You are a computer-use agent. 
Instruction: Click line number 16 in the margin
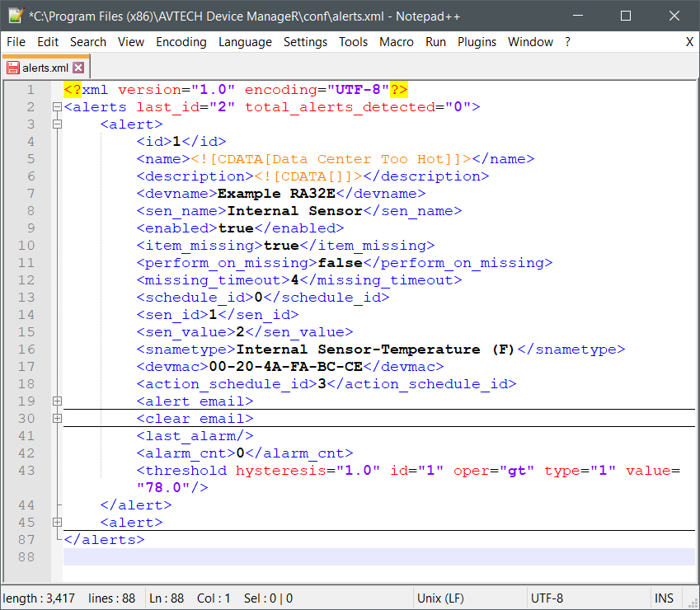pyautogui.click(x=26, y=350)
